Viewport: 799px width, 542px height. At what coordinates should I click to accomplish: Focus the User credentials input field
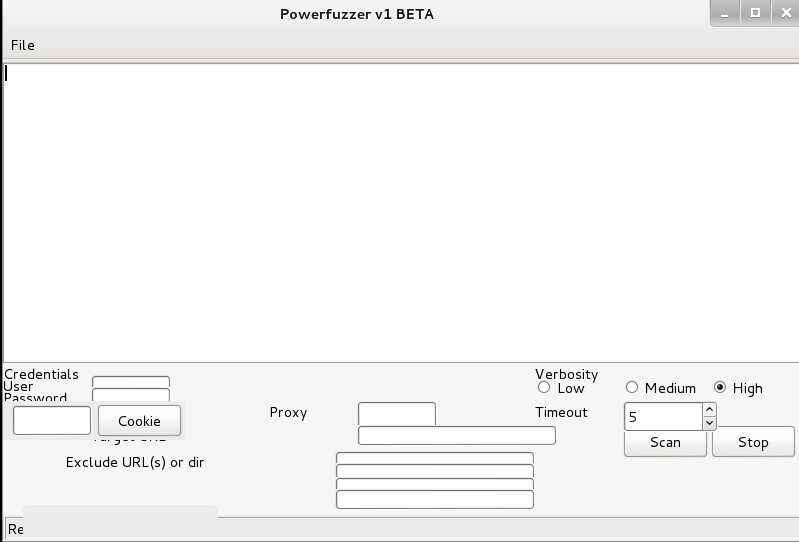(131, 382)
